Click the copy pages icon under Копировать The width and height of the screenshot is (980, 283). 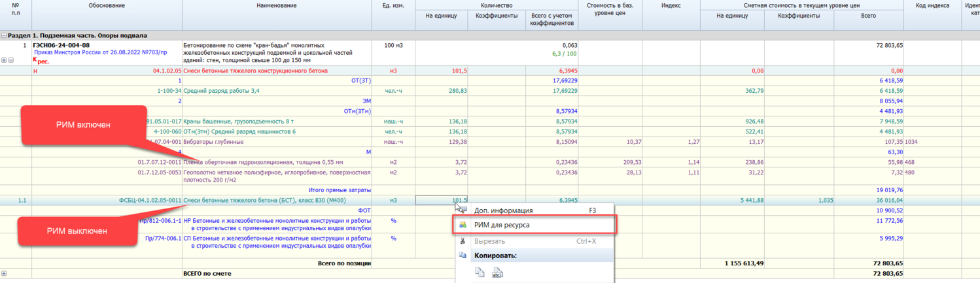480,273
